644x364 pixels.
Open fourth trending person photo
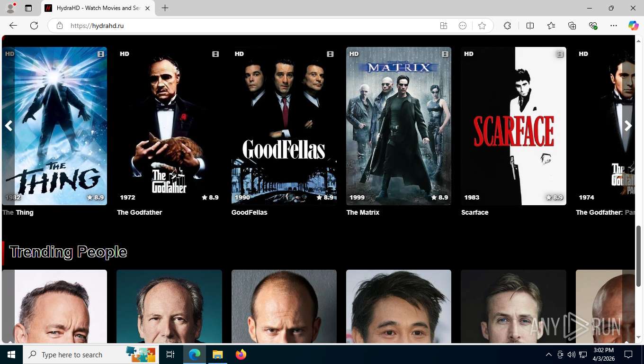(399, 306)
